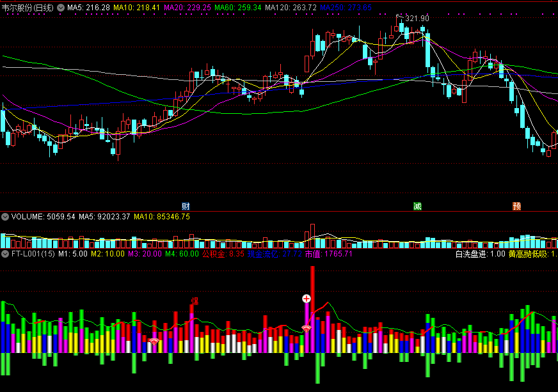Expand the FT-L001 indicator dropdown arrow

(5, 254)
